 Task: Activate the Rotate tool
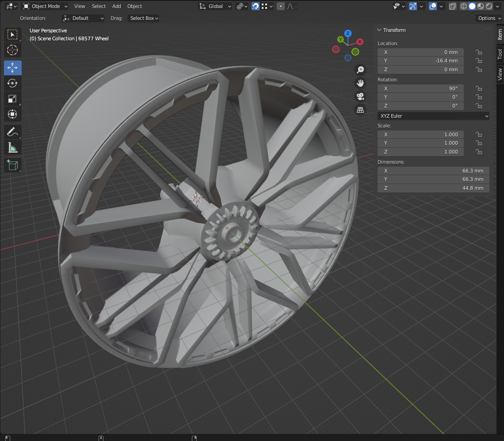[12, 83]
